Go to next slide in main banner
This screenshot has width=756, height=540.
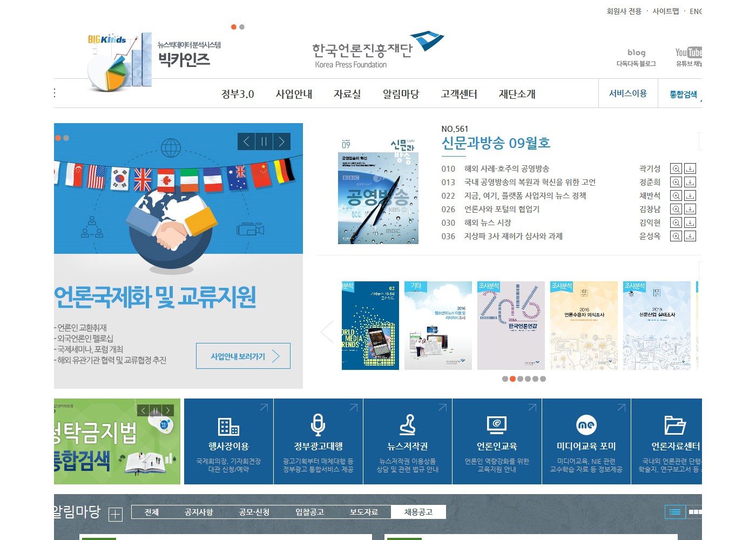coord(281,141)
